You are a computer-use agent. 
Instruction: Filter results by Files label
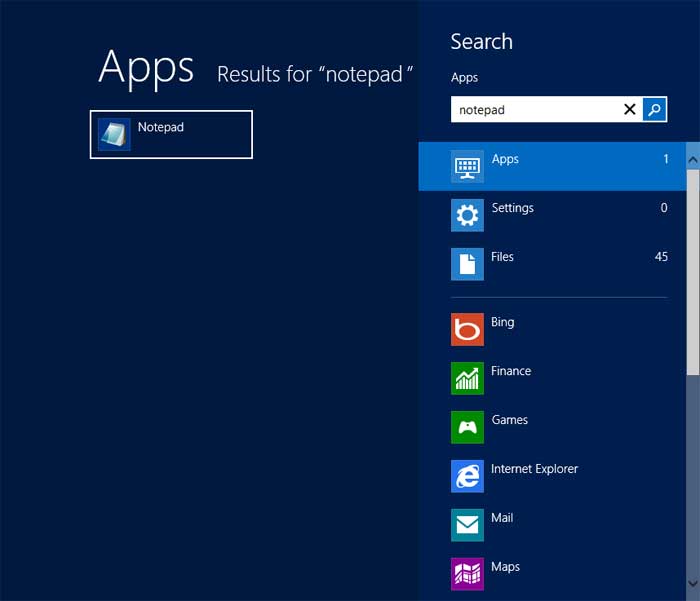[x=502, y=257]
